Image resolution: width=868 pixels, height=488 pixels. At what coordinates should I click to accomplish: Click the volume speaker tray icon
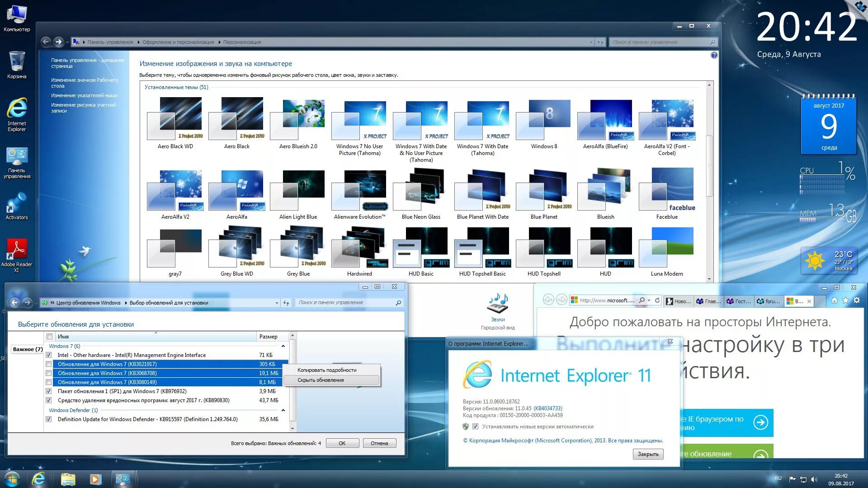814,479
